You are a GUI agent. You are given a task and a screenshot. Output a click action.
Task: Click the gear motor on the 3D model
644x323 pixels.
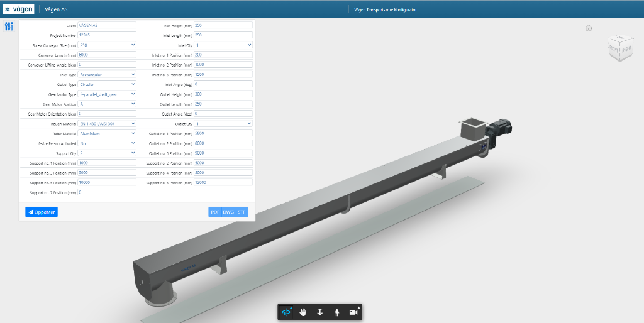pyautogui.click(x=499, y=131)
